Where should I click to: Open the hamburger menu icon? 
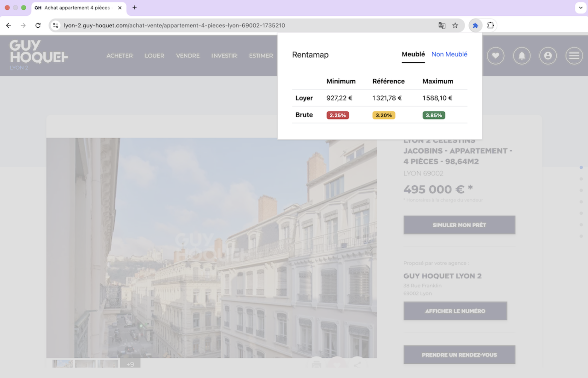(x=574, y=56)
